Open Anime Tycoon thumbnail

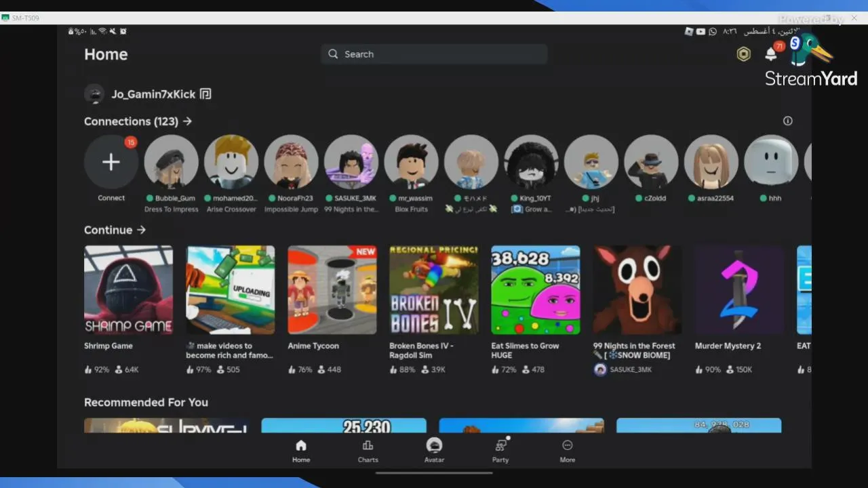tap(332, 290)
